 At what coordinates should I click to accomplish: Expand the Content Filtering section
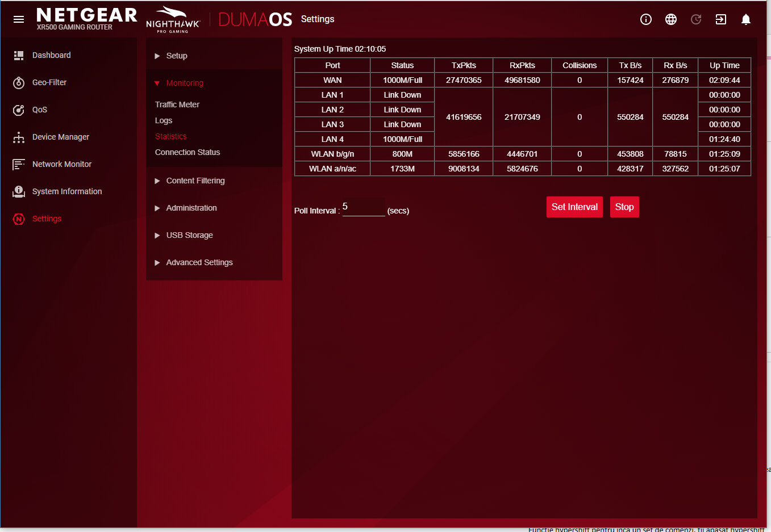pos(214,181)
